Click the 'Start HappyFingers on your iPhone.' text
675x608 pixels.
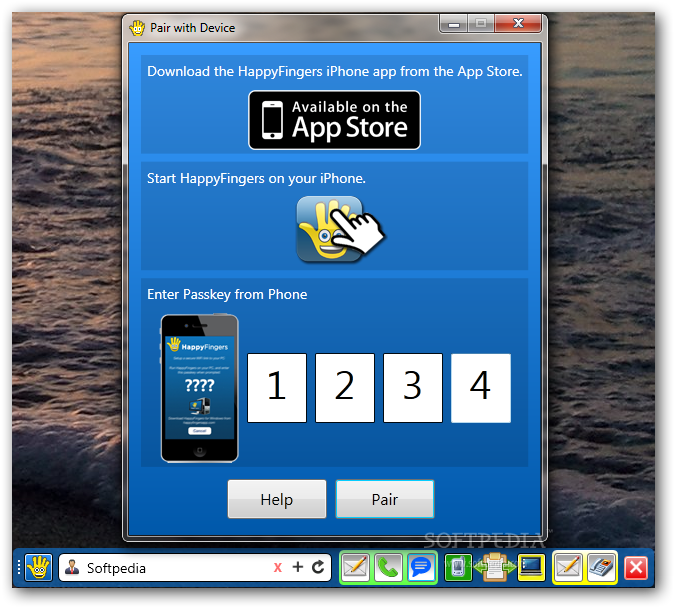click(256, 178)
